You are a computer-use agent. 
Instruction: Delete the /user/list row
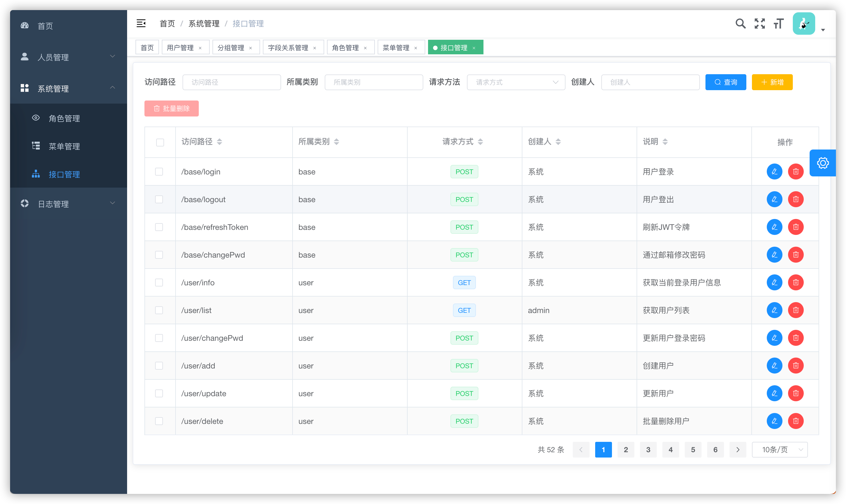[795, 310]
